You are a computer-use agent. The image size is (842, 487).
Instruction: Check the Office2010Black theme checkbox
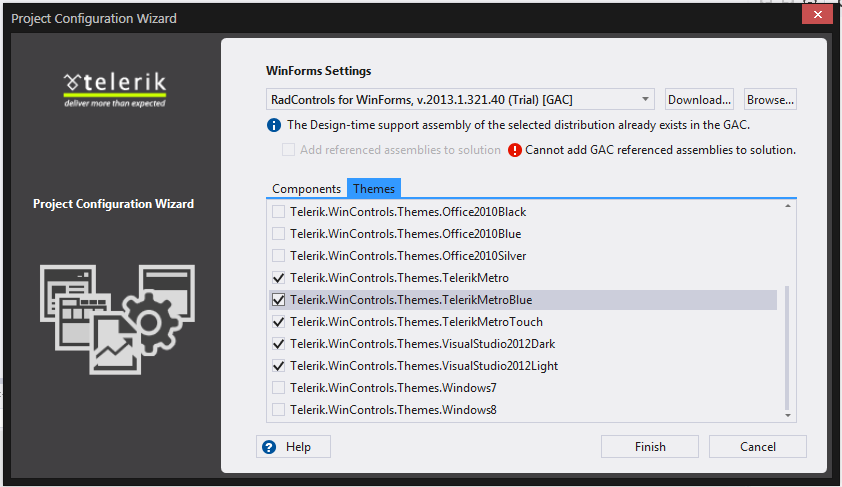click(278, 212)
